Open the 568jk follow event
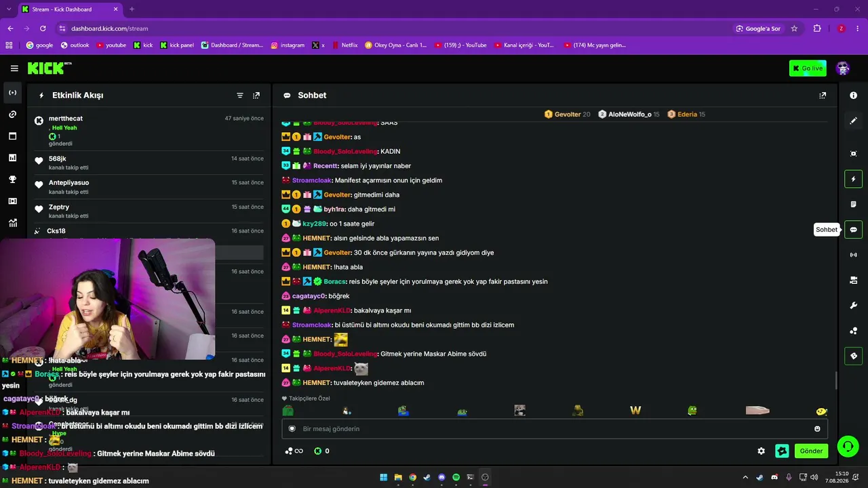 point(149,163)
